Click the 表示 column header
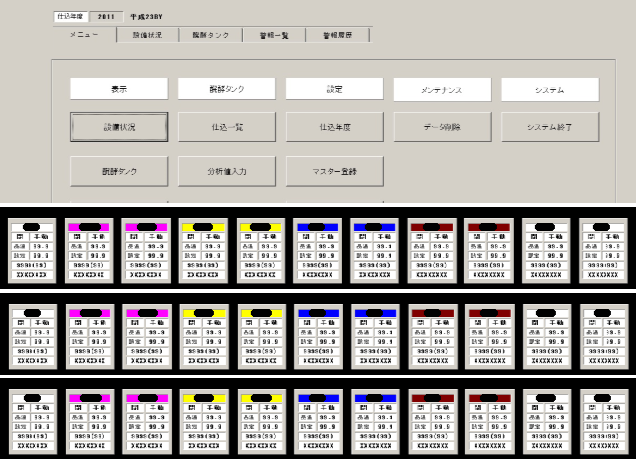 tap(119, 89)
